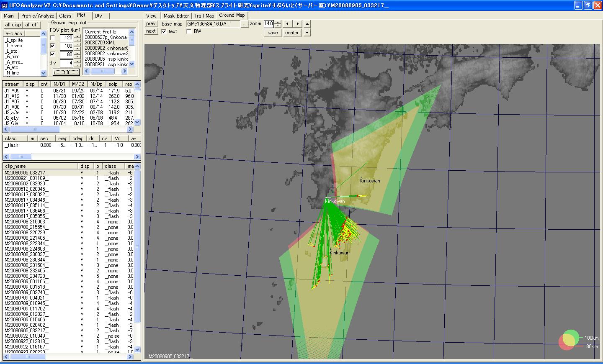Increase the zoom value with spinner up
The width and height of the screenshot is (603, 364).
point(278,22)
